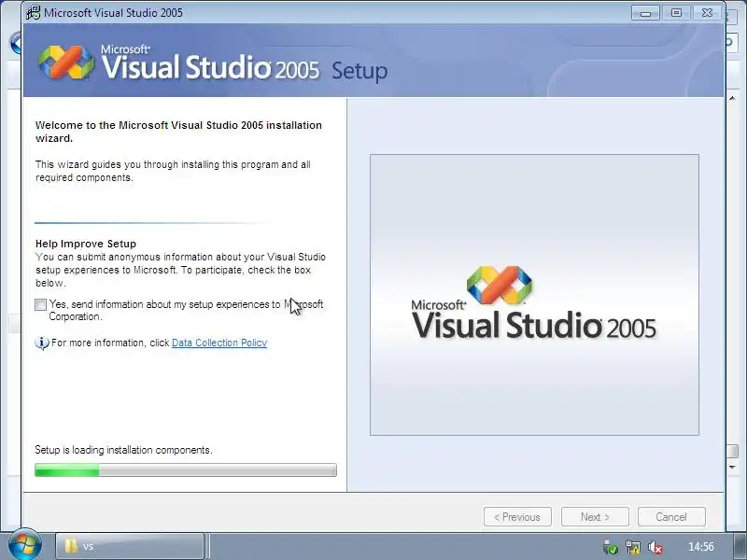
Task: Click the Visual Studio logo in the header banner
Action: tap(66, 63)
